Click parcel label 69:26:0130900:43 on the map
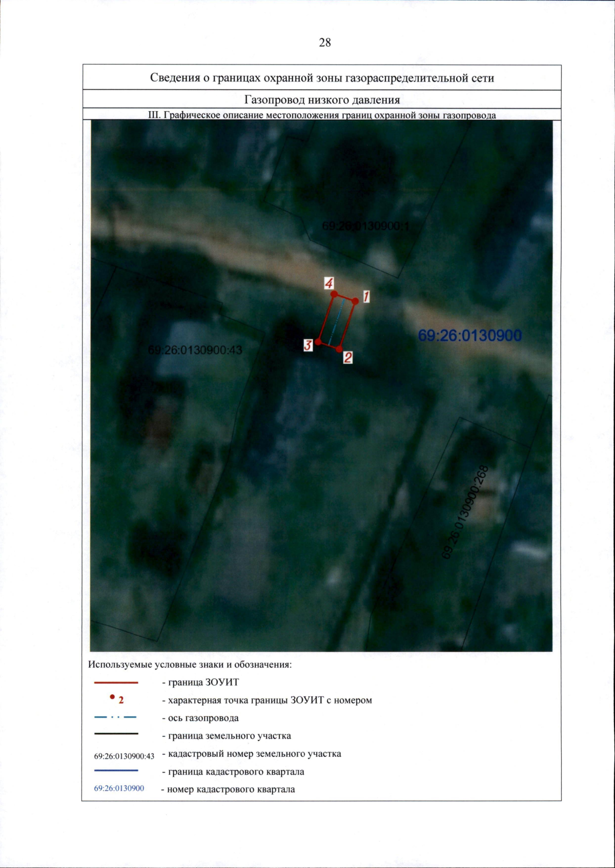The width and height of the screenshot is (615, 868). pyautogui.click(x=195, y=350)
